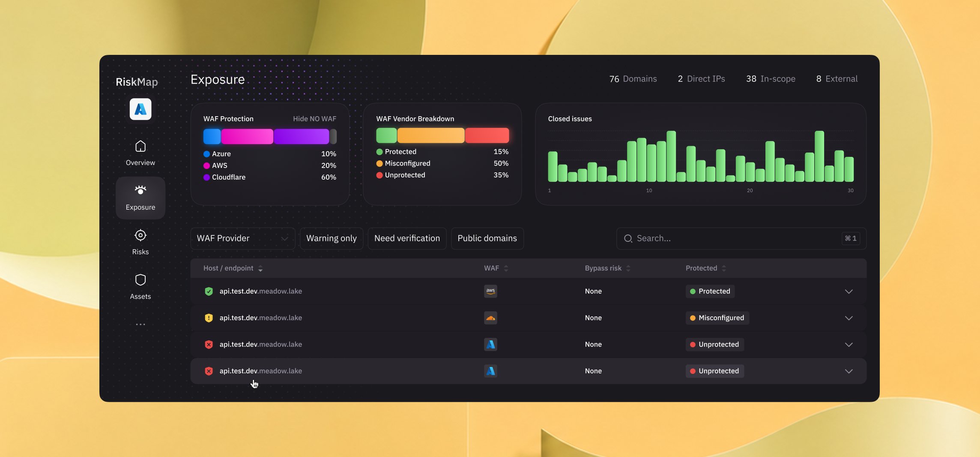Viewport: 980px width, 457px height.
Task: Click the Protected status badge
Action: pyautogui.click(x=710, y=291)
